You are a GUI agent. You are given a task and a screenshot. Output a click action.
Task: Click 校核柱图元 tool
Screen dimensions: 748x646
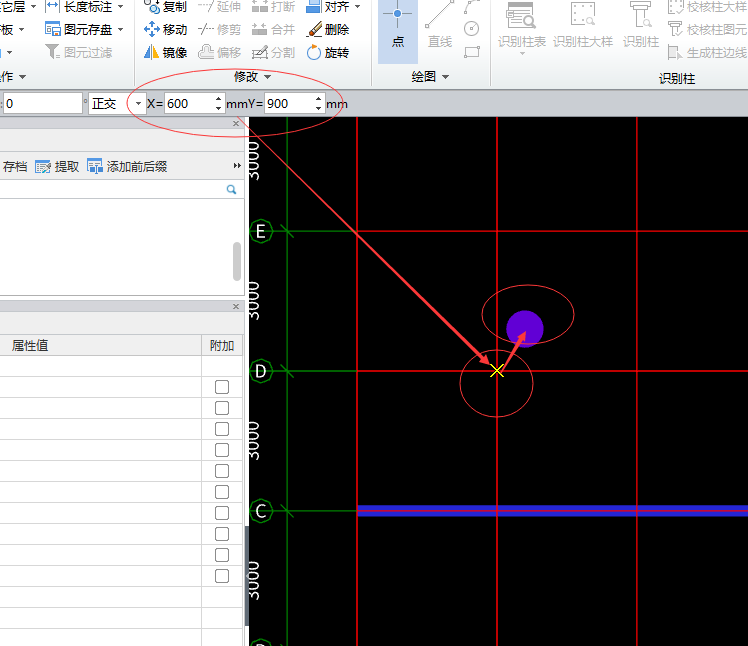707,30
